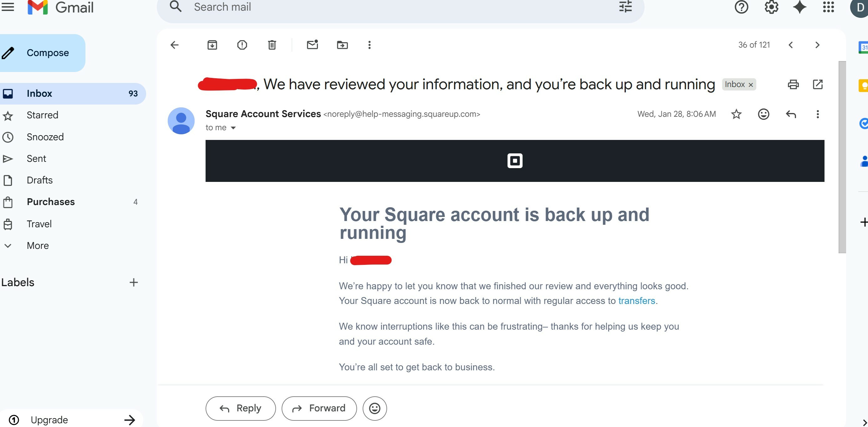
Task: Open the Move to folder icon
Action: [x=342, y=45]
